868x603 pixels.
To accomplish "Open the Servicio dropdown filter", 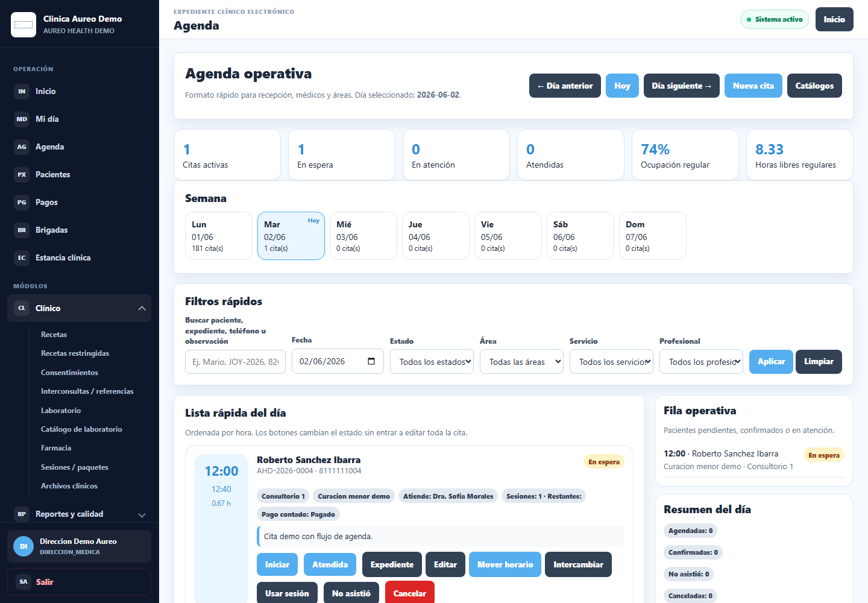I will click(611, 362).
